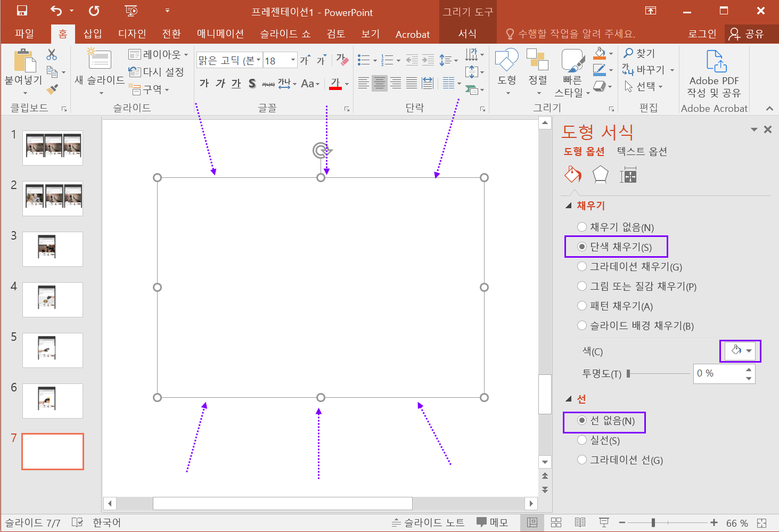Viewport: 779px width, 532px height.
Task: Open the File (파일) tab
Action: point(24,34)
